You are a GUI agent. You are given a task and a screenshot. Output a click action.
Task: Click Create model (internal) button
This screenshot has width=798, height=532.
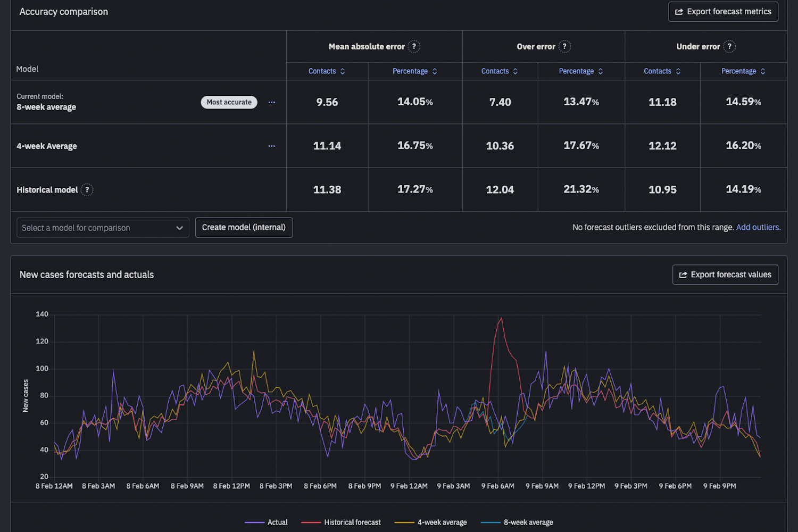(244, 228)
